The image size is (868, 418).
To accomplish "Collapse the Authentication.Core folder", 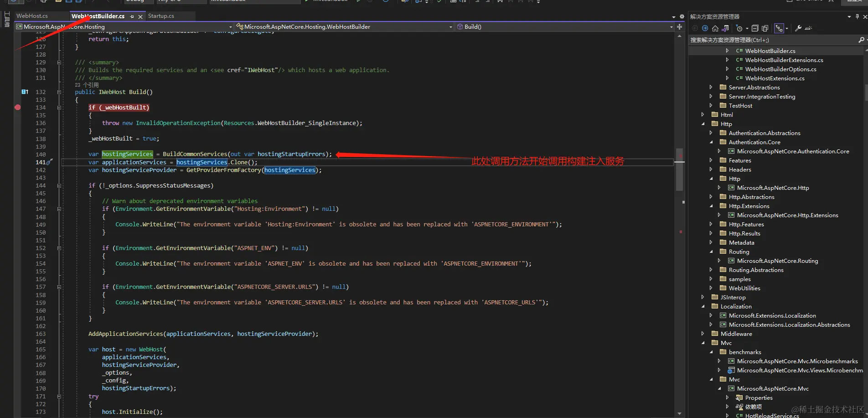I will point(711,142).
